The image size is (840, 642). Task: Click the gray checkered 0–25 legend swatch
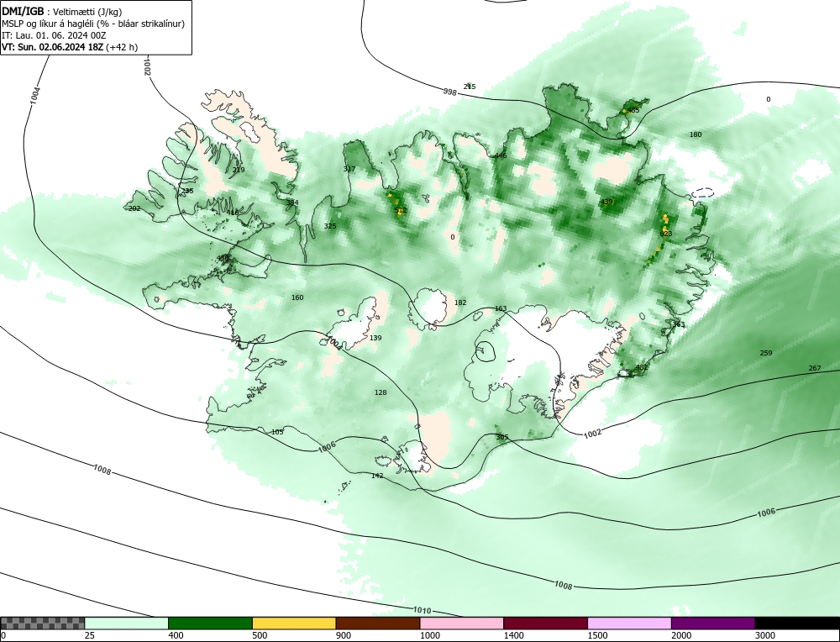point(42,623)
